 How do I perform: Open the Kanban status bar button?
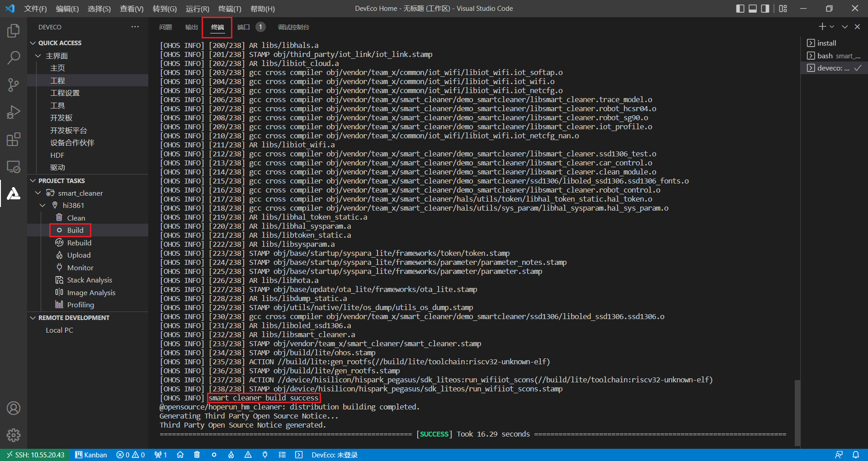91,455
